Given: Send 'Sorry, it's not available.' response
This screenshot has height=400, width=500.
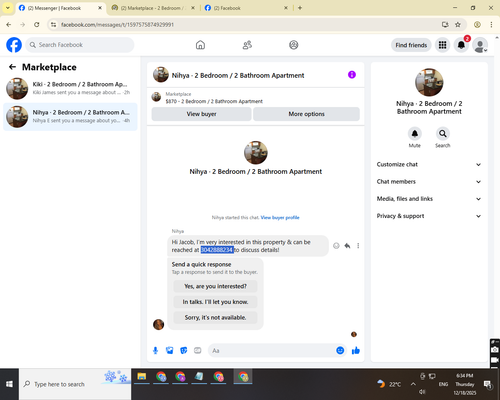Looking at the screenshot, I should coord(215,318).
